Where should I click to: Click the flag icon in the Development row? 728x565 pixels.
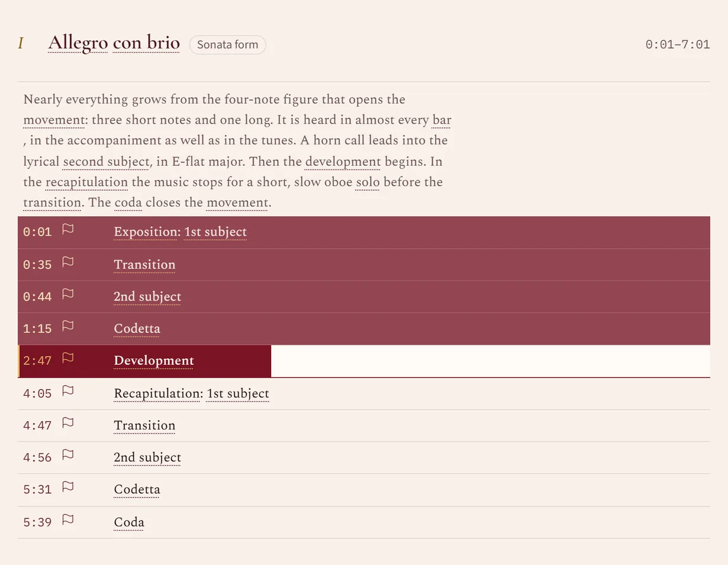coord(68,357)
